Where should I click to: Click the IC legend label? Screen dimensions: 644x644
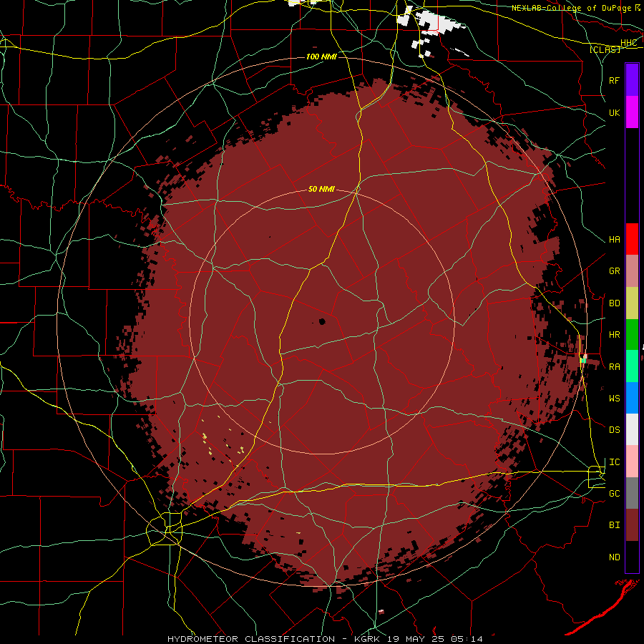click(614, 462)
